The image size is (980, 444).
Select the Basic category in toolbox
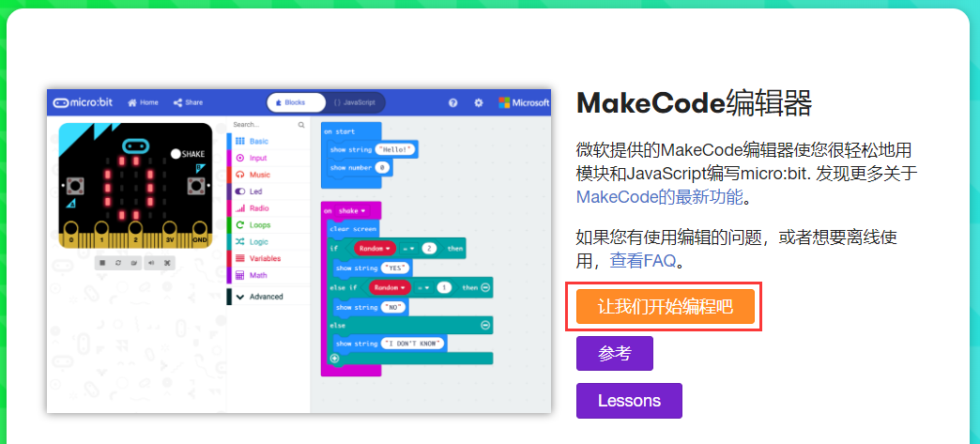click(258, 141)
